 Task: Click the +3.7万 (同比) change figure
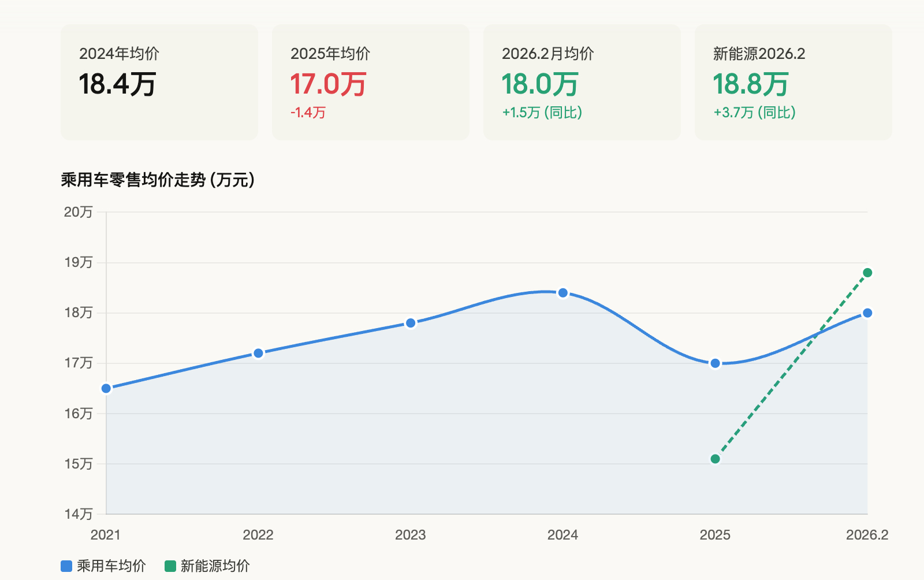click(755, 113)
